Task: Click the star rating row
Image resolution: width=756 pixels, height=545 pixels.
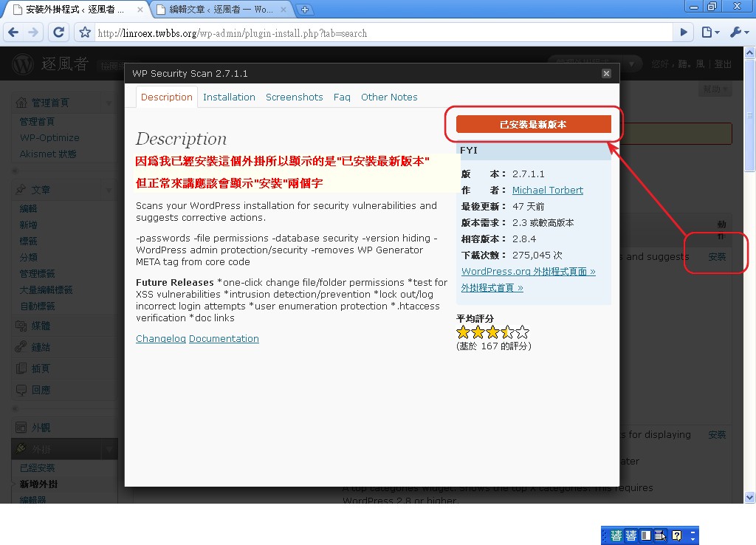Action: tap(492, 332)
